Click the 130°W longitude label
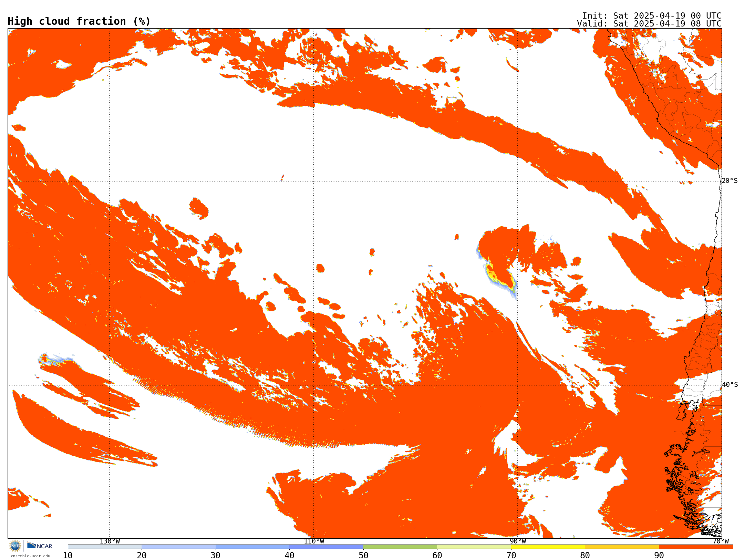 tap(110, 541)
